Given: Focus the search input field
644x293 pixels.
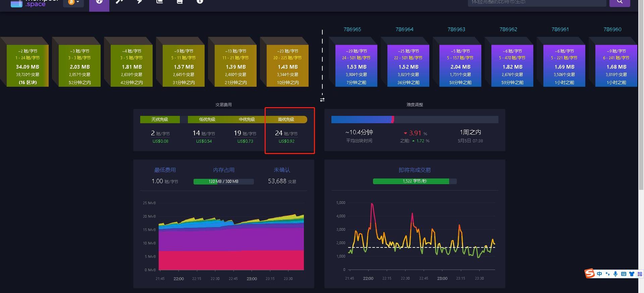Looking at the screenshot, I should pyautogui.click(x=537, y=2).
